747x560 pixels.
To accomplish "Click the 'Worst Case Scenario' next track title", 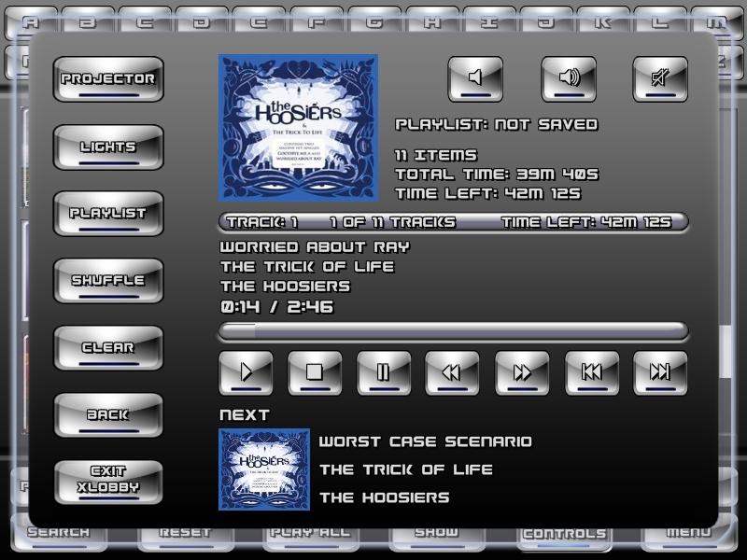I will point(426,441).
